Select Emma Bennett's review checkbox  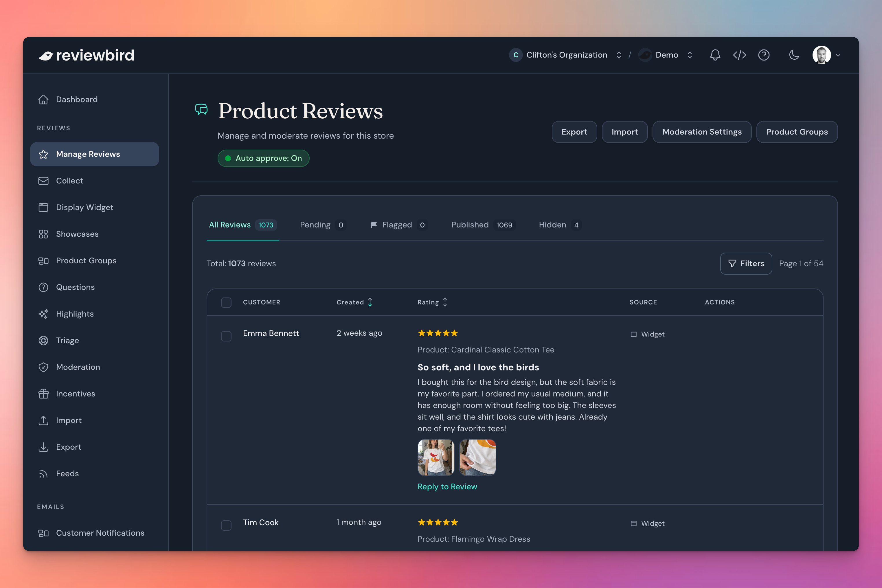point(226,336)
